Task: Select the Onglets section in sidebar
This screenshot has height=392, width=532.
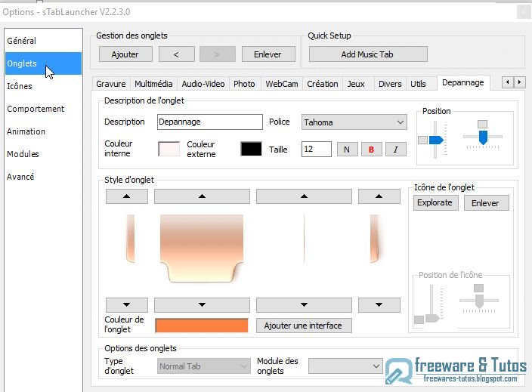Action: (43, 63)
